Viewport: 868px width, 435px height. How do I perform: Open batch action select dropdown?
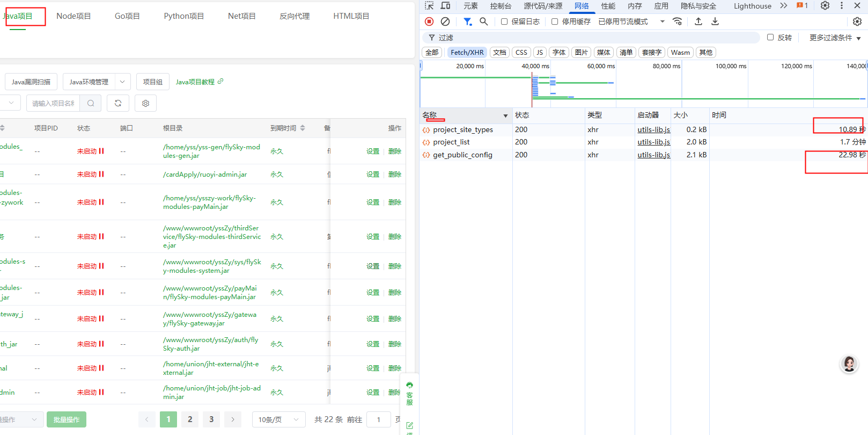(20, 419)
